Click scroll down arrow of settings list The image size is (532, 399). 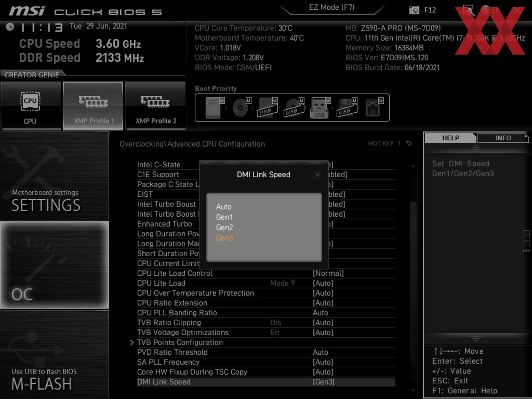tap(413, 390)
